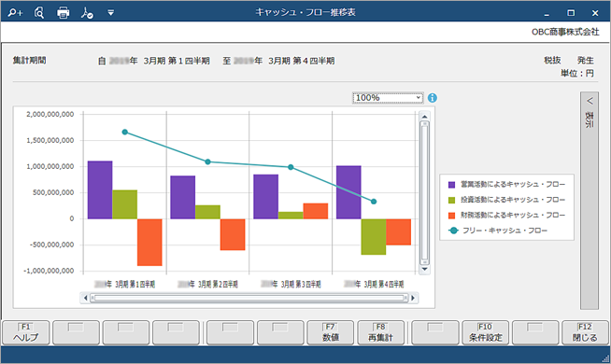Expand the 表示 side panel

pyautogui.click(x=590, y=201)
